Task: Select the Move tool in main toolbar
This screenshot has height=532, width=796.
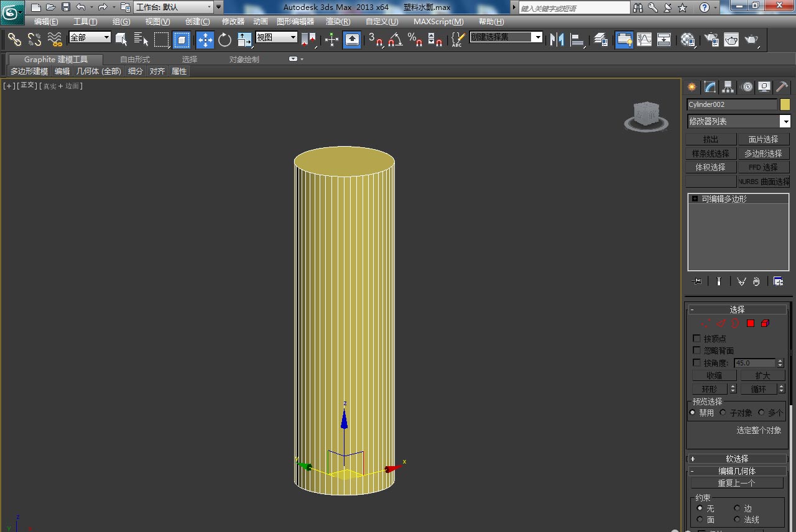Action: click(x=205, y=40)
